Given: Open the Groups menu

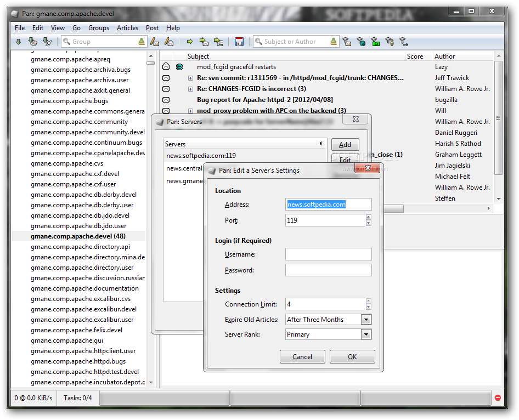Looking at the screenshot, I should coord(99,28).
